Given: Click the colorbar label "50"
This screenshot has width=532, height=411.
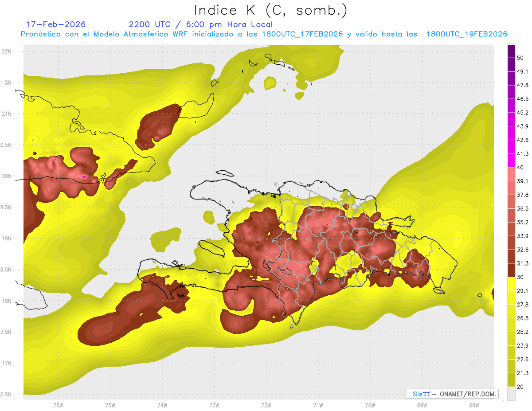Looking at the screenshot, I should pyautogui.click(x=520, y=58).
